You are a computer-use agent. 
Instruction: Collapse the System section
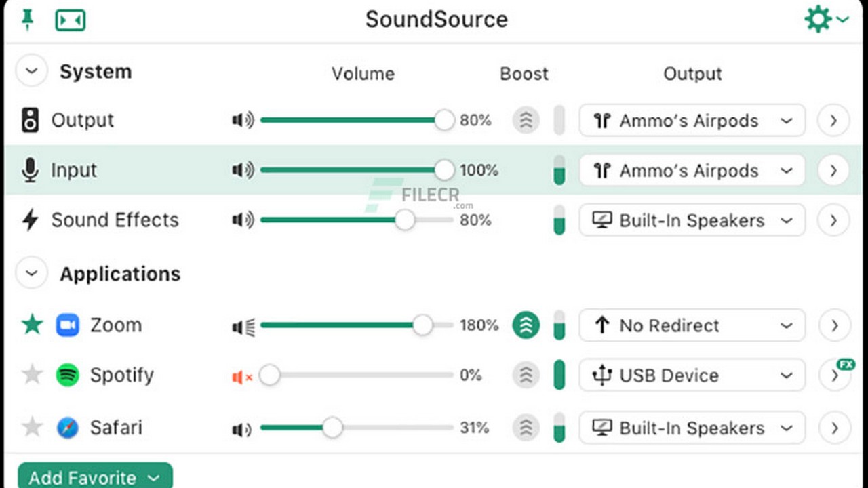click(x=31, y=72)
